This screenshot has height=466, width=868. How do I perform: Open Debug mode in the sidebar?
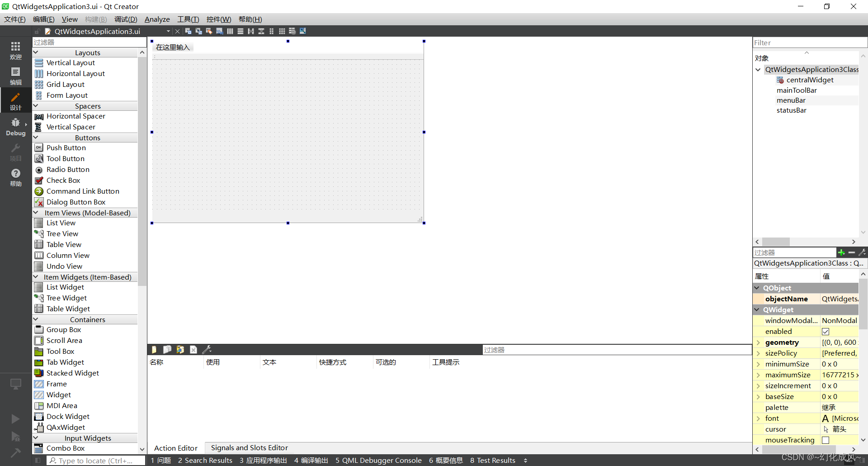click(x=16, y=126)
